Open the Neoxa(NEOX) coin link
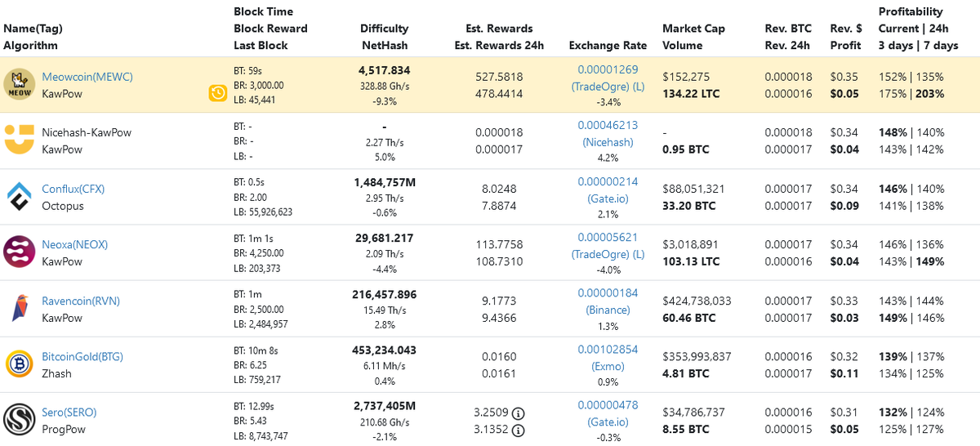The width and height of the screenshot is (980, 446). [x=75, y=244]
